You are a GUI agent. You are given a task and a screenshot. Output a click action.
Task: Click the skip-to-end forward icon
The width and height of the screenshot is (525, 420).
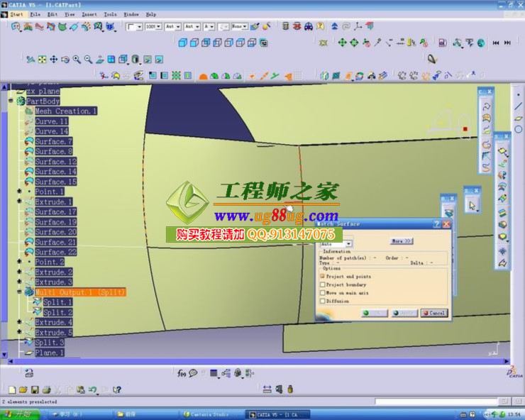(x=507, y=43)
